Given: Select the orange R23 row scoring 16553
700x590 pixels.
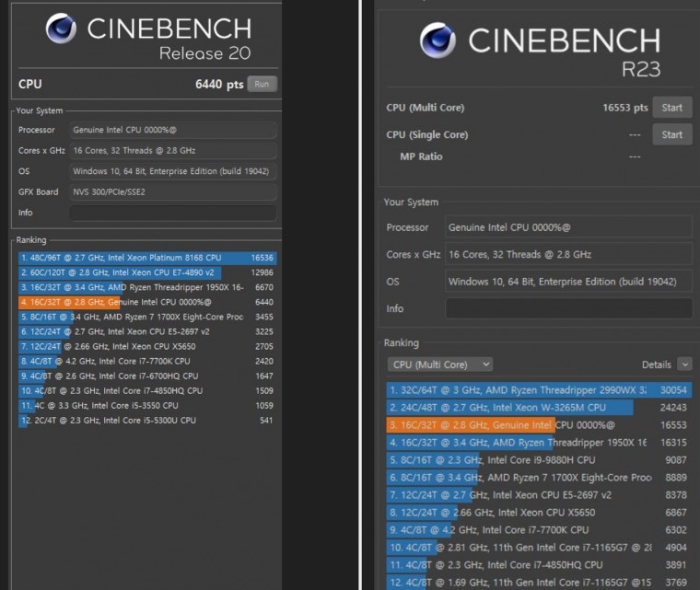Looking at the screenshot, I should click(x=539, y=425).
